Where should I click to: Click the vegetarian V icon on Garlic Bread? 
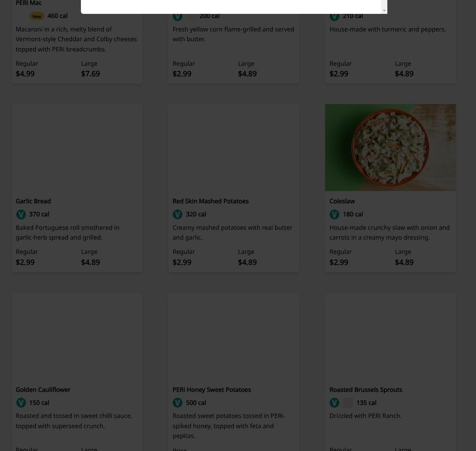[21, 214]
